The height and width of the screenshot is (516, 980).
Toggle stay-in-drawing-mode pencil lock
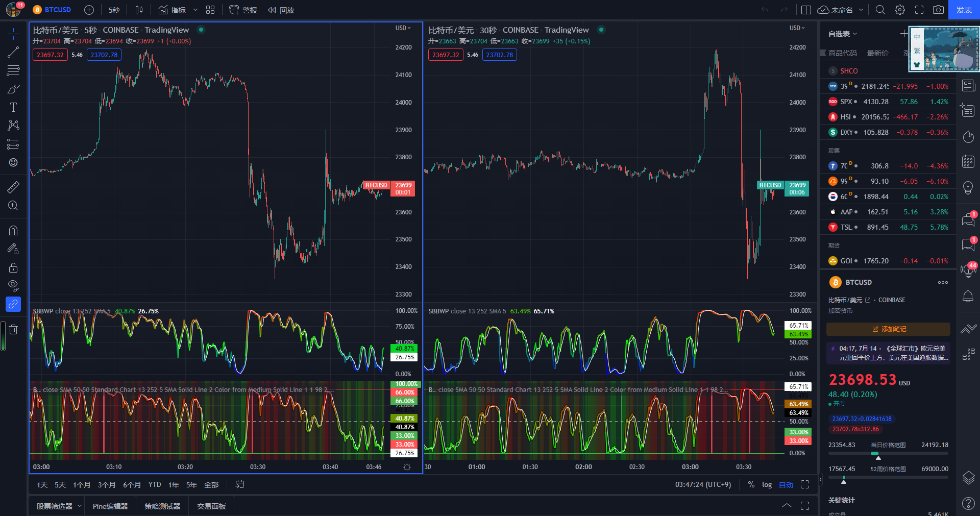pyautogui.click(x=13, y=249)
